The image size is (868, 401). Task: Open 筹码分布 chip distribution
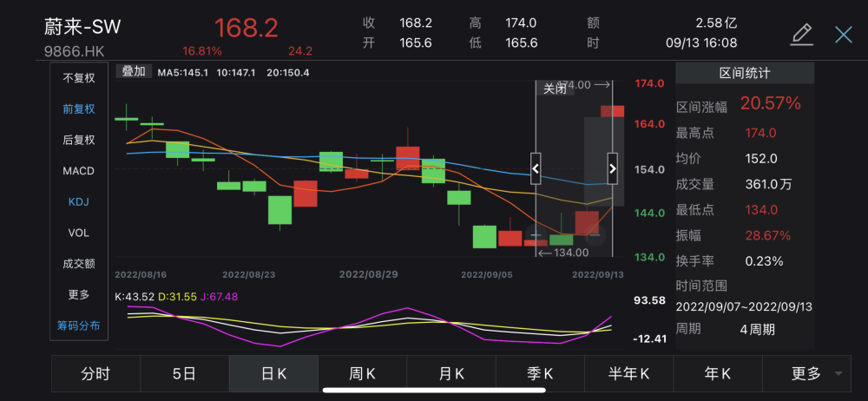(x=79, y=325)
